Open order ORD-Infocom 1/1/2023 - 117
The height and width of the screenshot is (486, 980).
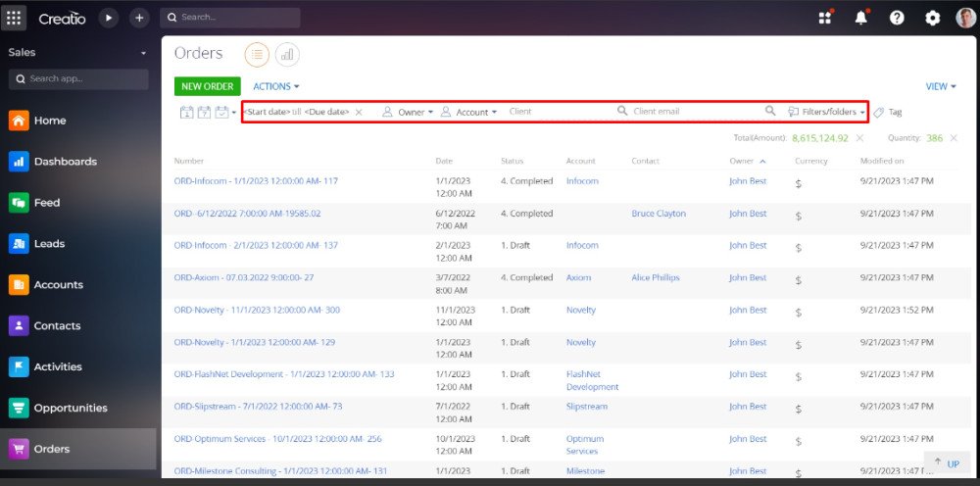[x=256, y=181]
